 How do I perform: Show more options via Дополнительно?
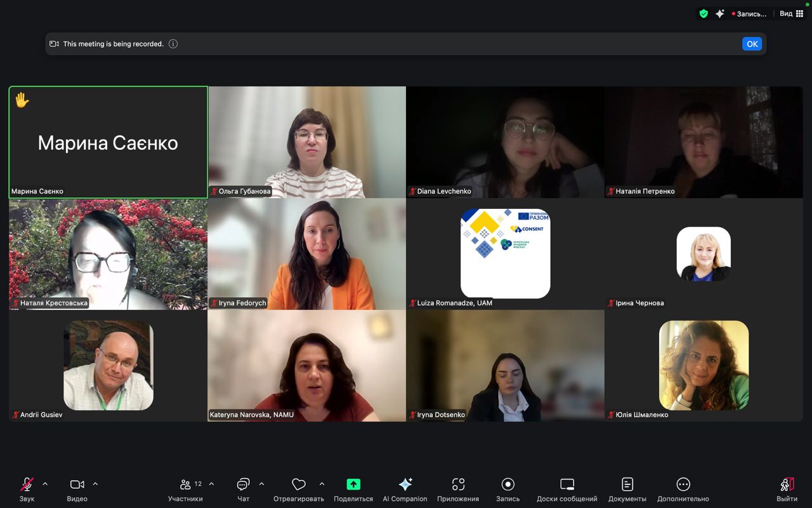pos(683,485)
